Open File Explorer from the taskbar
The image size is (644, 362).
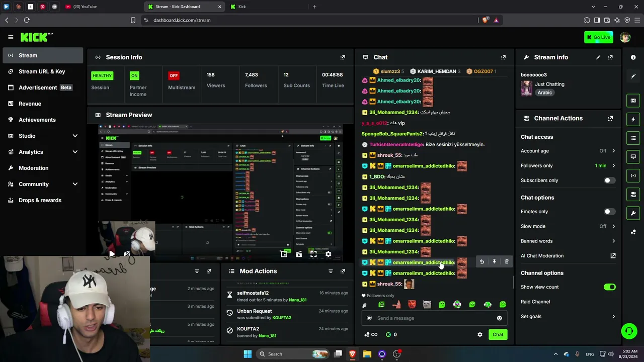367,354
